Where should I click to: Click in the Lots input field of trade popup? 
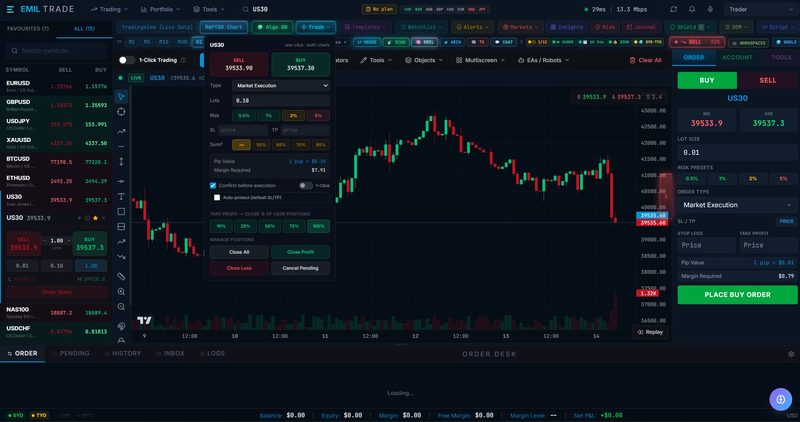pos(281,101)
